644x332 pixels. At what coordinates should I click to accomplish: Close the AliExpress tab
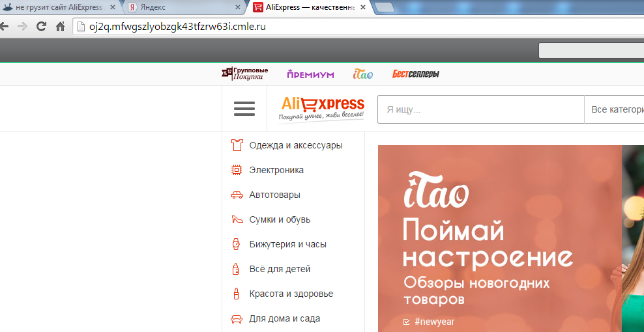coord(362,7)
